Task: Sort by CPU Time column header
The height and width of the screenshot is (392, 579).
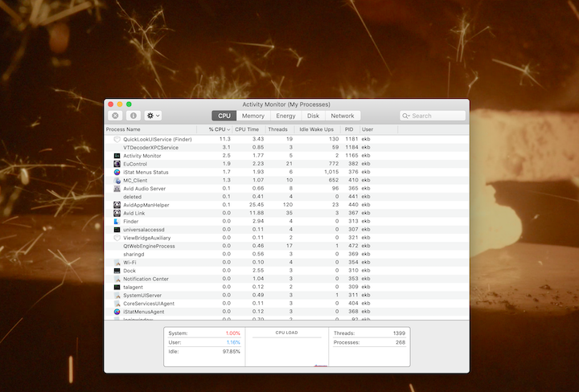Action: (248, 129)
